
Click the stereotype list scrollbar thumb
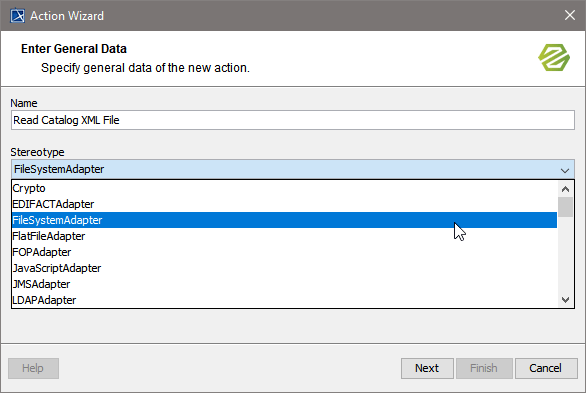pyautogui.click(x=565, y=207)
